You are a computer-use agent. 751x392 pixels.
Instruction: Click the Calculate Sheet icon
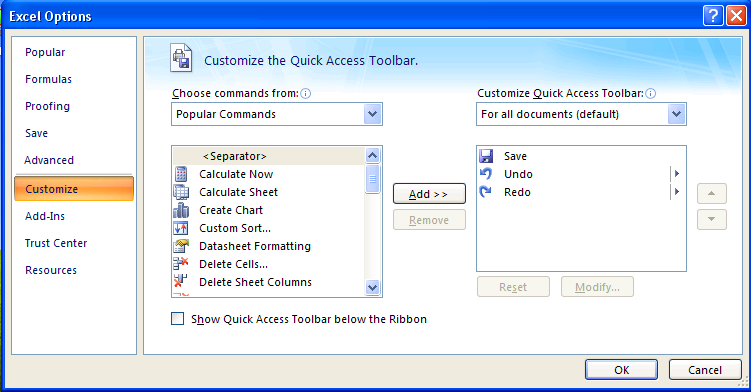click(x=181, y=192)
